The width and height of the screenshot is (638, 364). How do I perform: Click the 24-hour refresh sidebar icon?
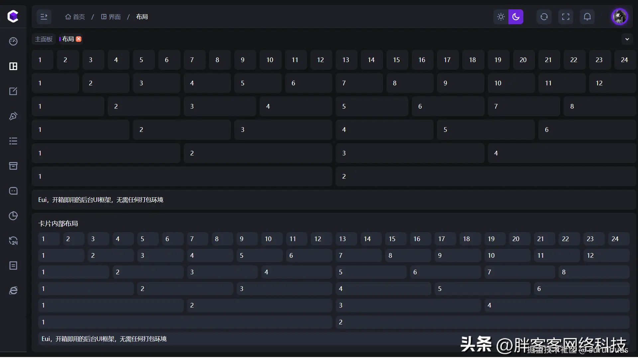point(13,241)
